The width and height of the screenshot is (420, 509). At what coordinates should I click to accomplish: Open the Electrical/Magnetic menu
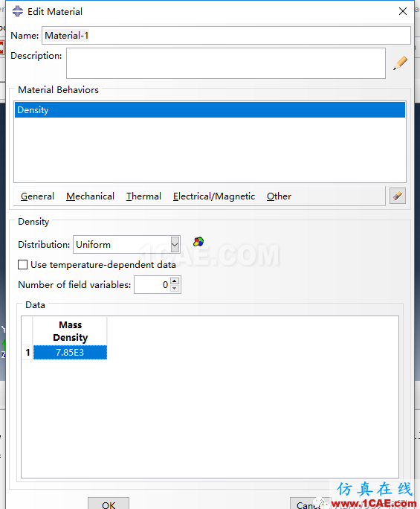pyautogui.click(x=214, y=196)
